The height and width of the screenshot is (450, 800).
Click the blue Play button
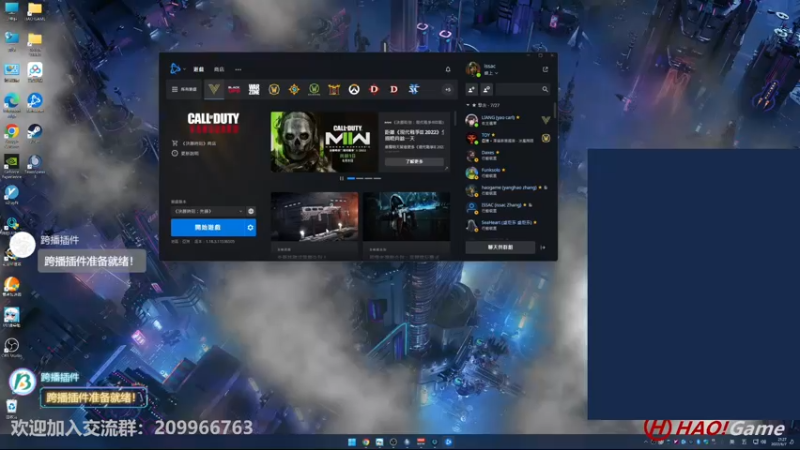pos(208,228)
